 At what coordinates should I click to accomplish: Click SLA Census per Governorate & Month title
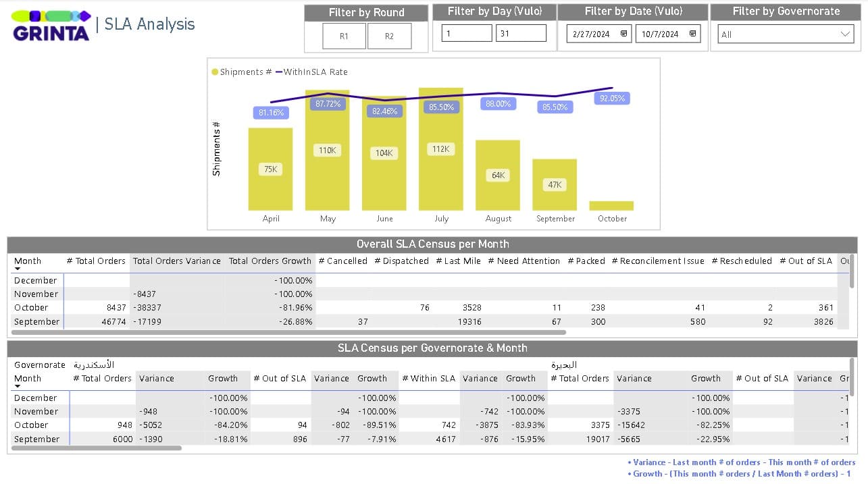(x=432, y=348)
